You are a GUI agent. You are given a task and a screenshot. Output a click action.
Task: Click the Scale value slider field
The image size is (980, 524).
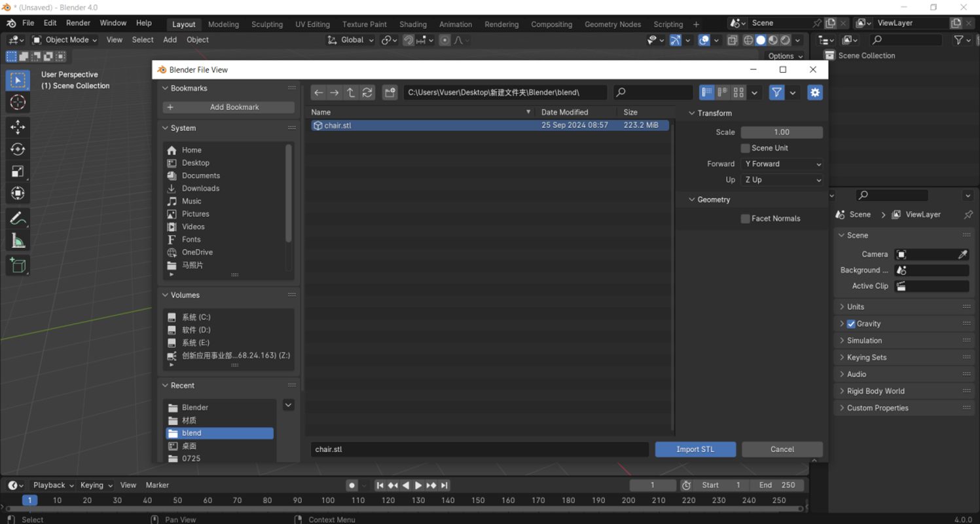(x=782, y=132)
